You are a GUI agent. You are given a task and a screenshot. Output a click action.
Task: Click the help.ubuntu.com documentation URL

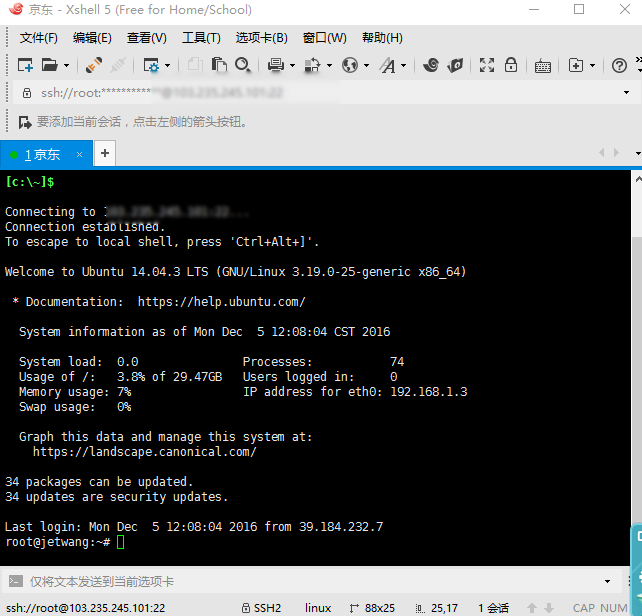coord(222,302)
